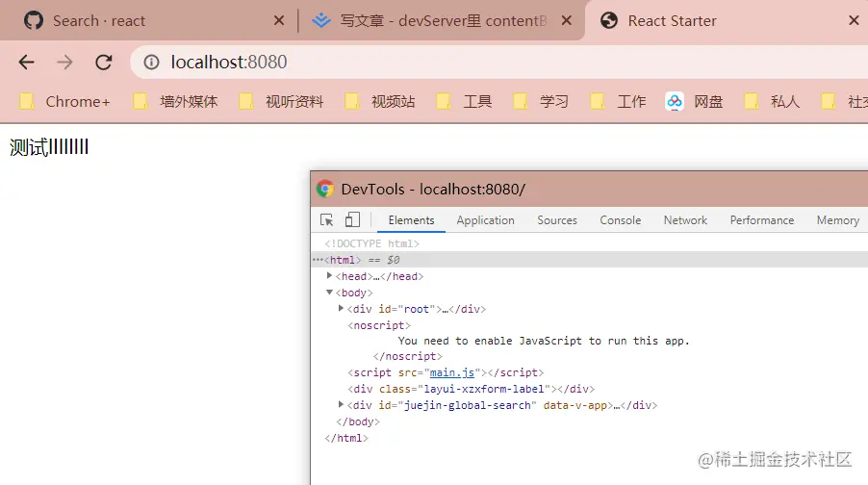Viewport: 868px width, 485px height.
Task: Expand the juejin-global-search div node
Action: [x=341, y=405]
